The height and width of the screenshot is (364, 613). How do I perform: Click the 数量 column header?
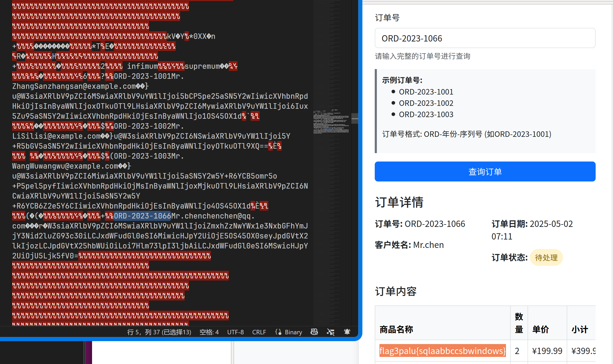519,323
